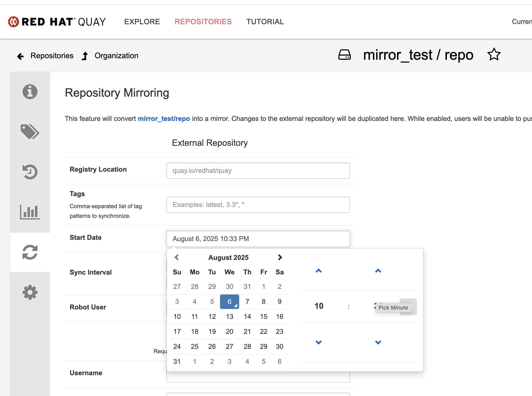The width and height of the screenshot is (532, 396).
Task: Open the repository information sidebar icon
Action: (x=30, y=92)
